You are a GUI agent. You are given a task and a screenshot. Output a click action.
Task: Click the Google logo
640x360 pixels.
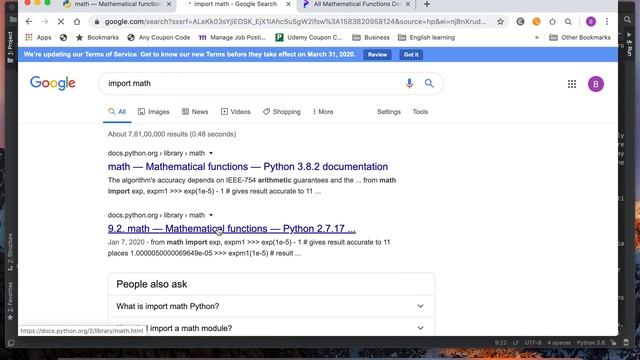(x=53, y=83)
